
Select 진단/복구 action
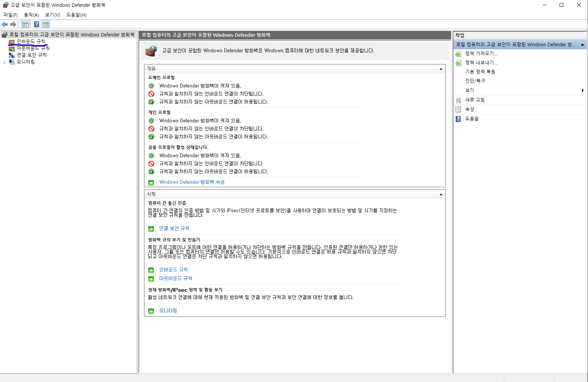[475, 81]
